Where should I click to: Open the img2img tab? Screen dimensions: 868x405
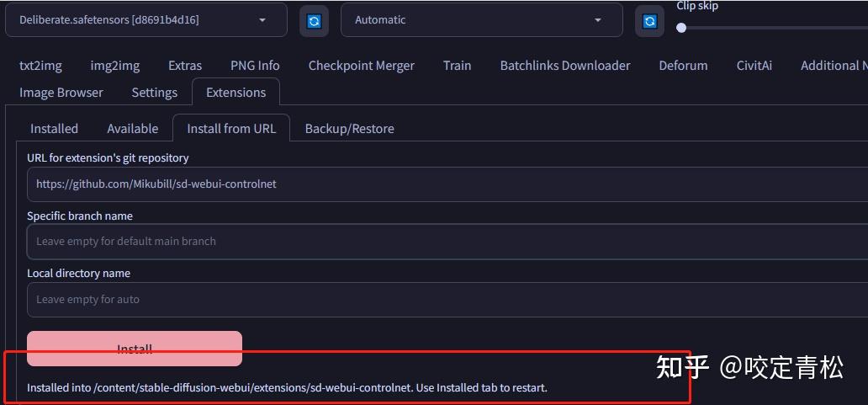(x=115, y=66)
